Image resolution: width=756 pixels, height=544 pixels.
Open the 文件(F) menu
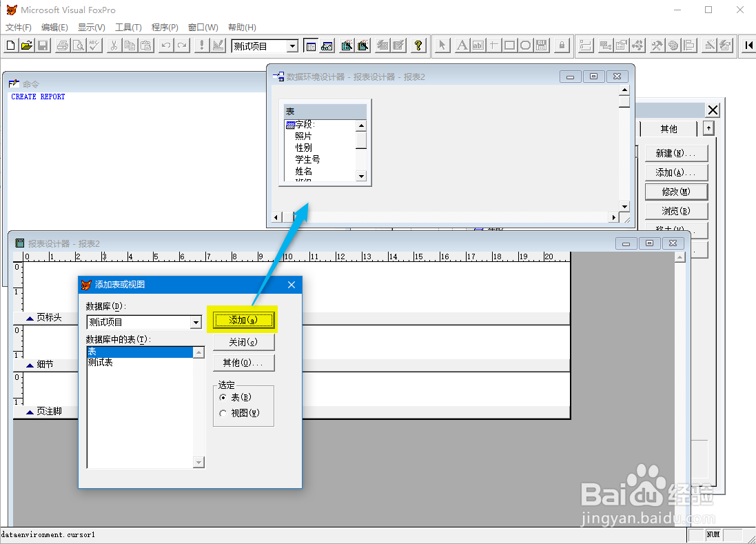pyautogui.click(x=19, y=28)
